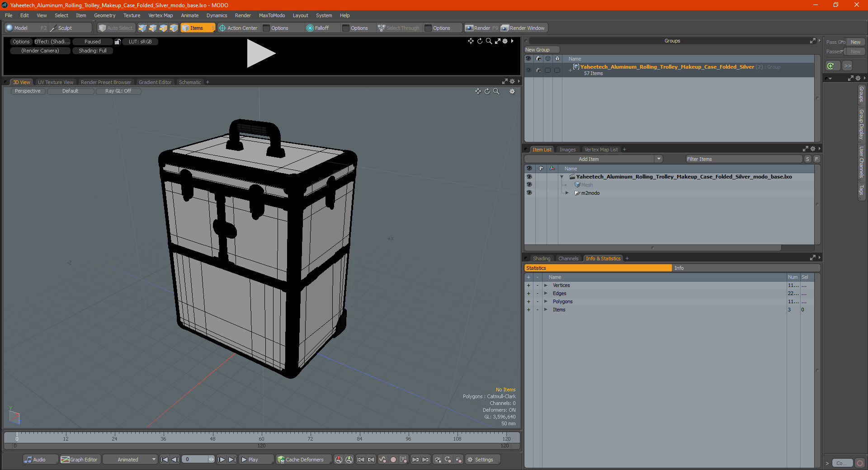Expand the Vertices statistics row
868x470 pixels.
coord(546,285)
